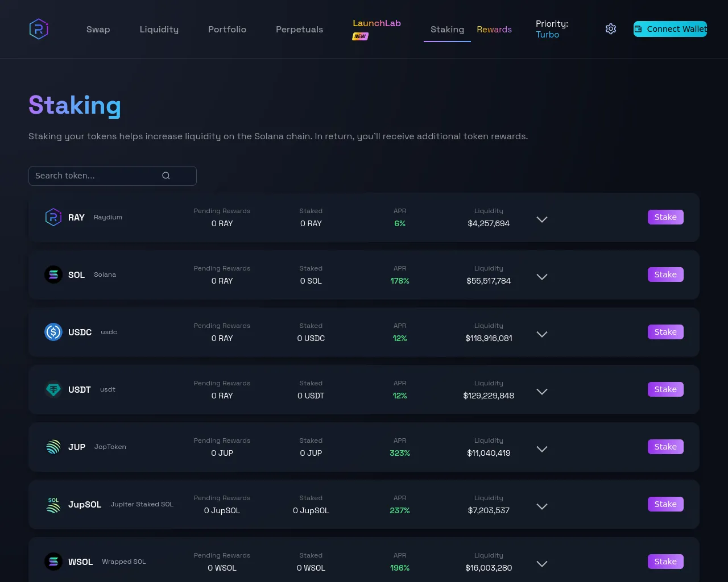Expand the USDC row chevron

pyautogui.click(x=542, y=334)
